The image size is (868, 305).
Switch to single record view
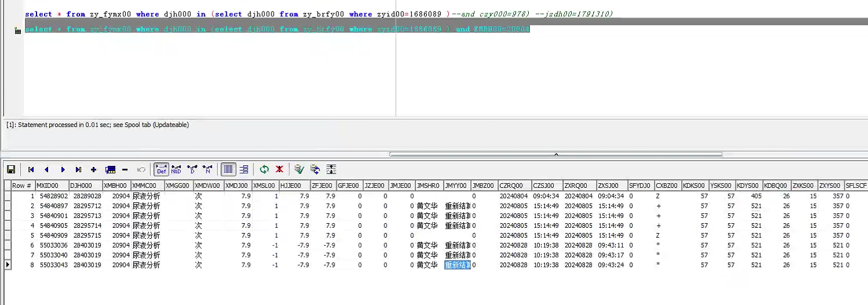click(x=244, y=169)
